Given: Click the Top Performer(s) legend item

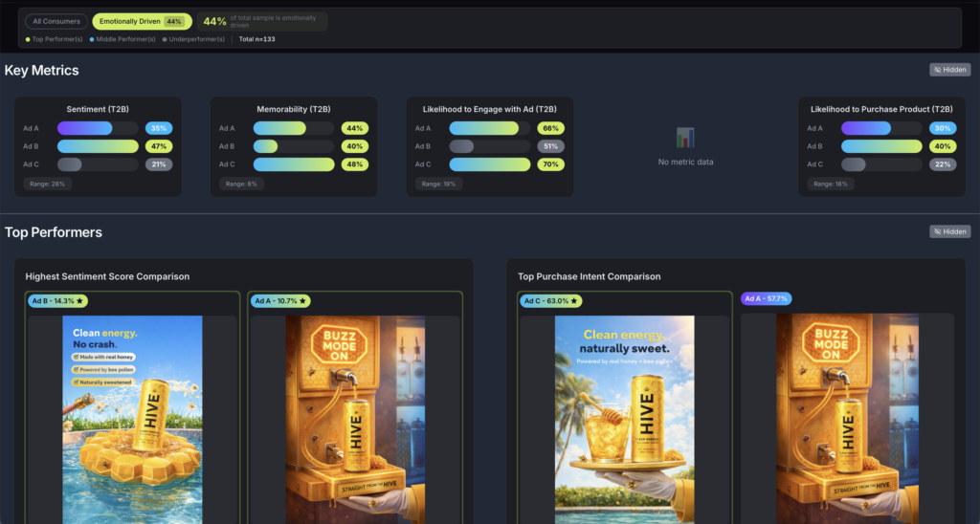Looking at the screenshot, I should [x=55, y=39].
